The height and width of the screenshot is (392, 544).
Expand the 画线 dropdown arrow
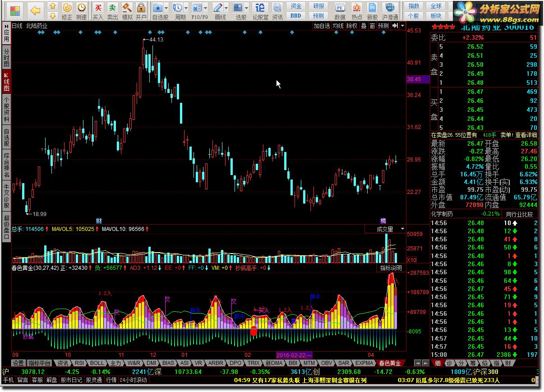[x=226, y=8]
